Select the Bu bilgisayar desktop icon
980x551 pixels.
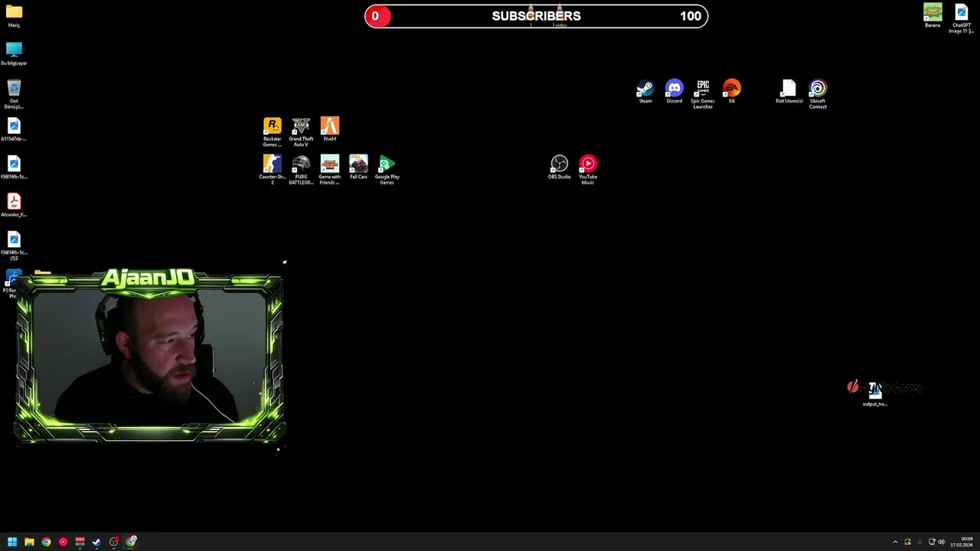click(14, 54)
